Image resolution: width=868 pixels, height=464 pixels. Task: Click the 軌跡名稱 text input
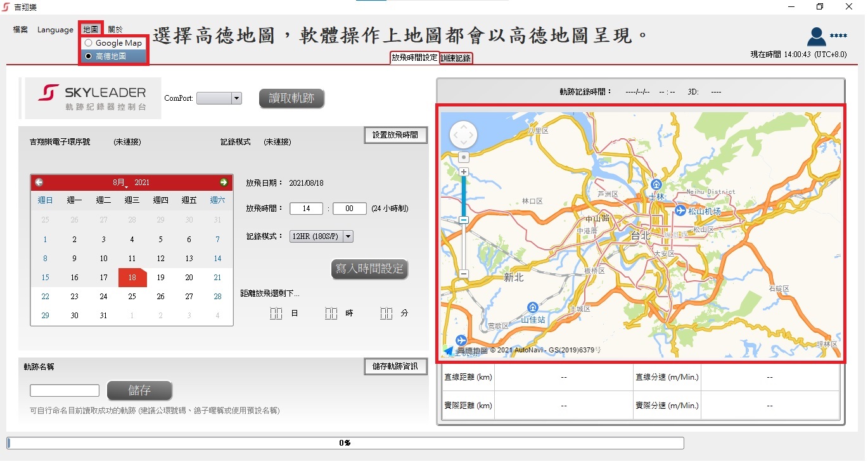[x=65, y=390]
